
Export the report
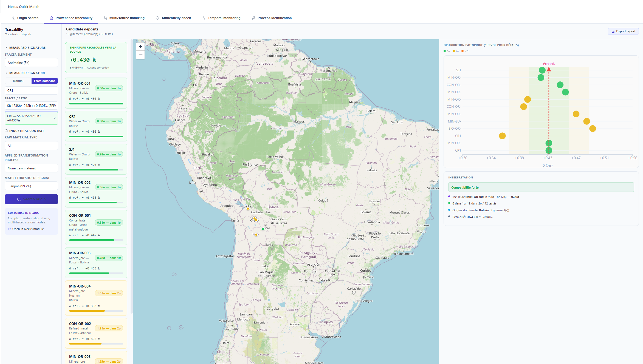[x=623, y=31]
